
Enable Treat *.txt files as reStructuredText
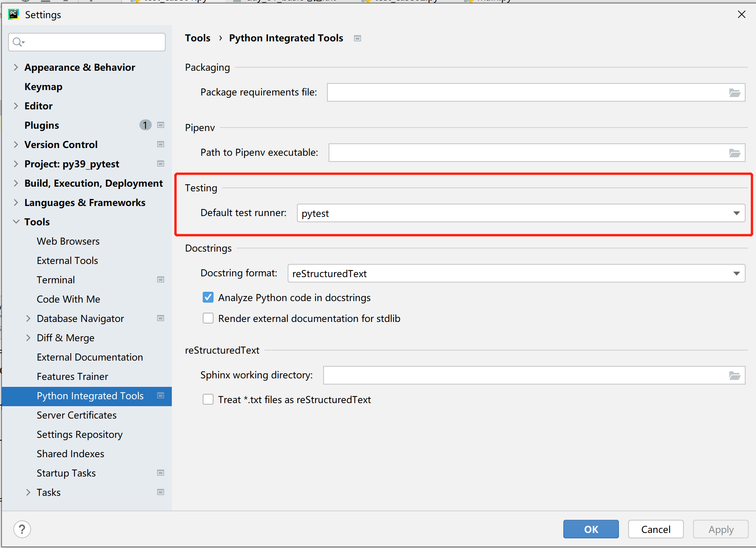[208, 399]
